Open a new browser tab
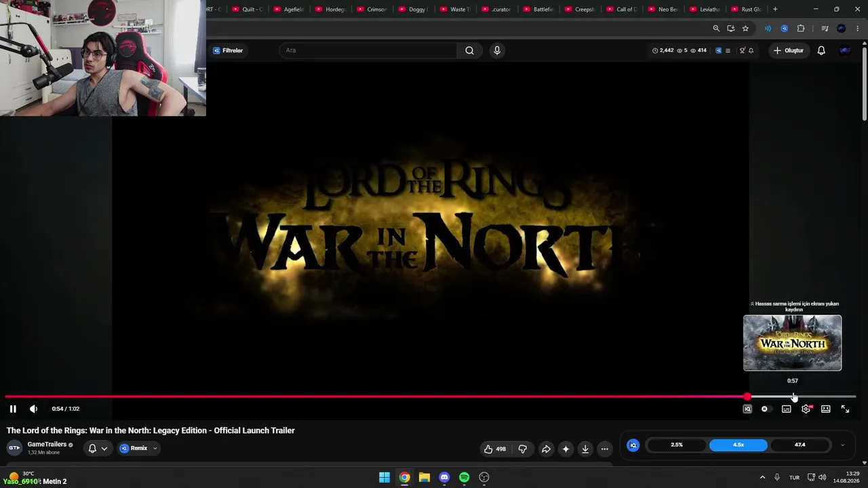868x488 pixels. 775,9
